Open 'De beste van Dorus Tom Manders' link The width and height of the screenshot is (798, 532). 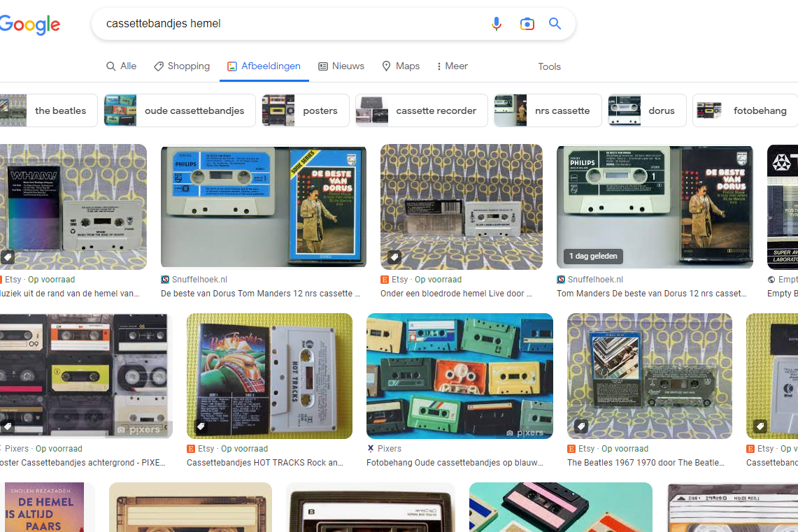[x=261, y=294]
